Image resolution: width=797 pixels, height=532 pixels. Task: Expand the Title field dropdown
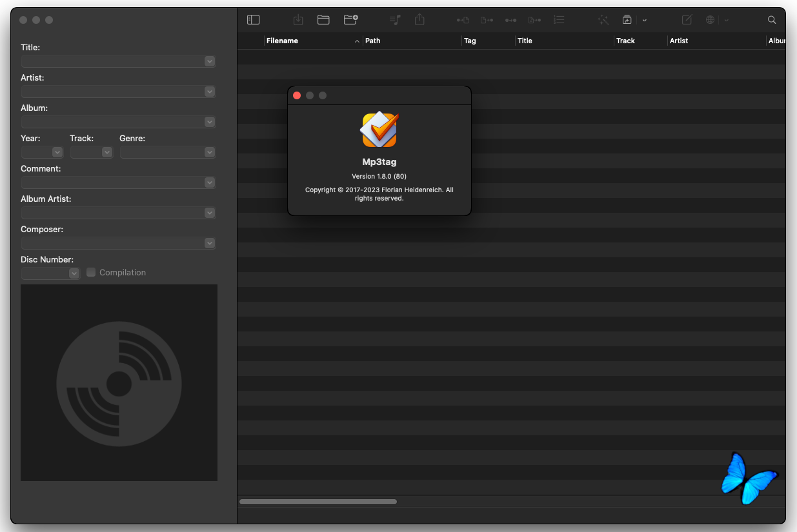209,61
